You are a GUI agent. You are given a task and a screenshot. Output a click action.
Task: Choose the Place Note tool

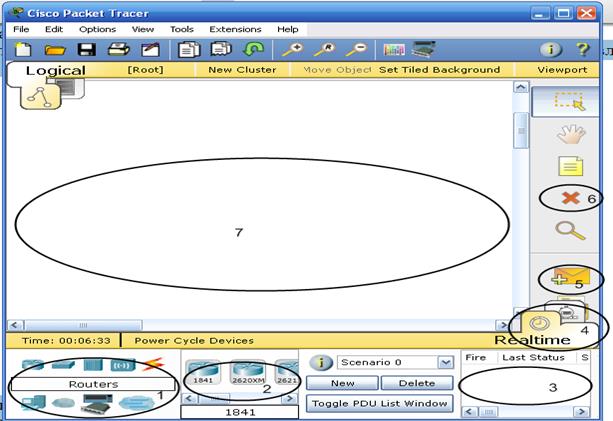click(570, 166)
